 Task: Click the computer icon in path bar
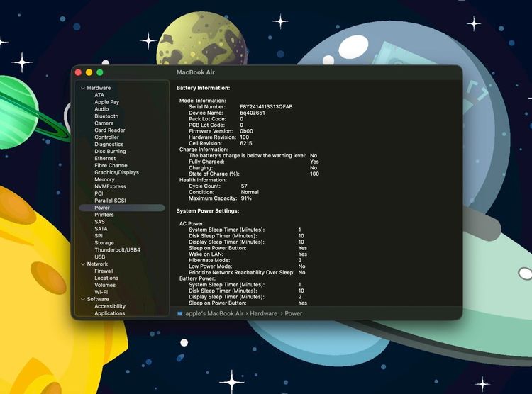point(180,314)
